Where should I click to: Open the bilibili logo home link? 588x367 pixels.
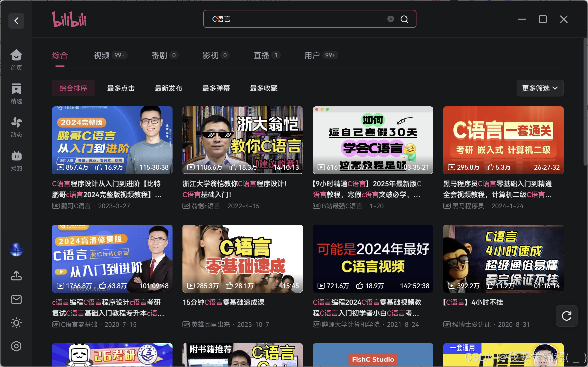point(69,19)
